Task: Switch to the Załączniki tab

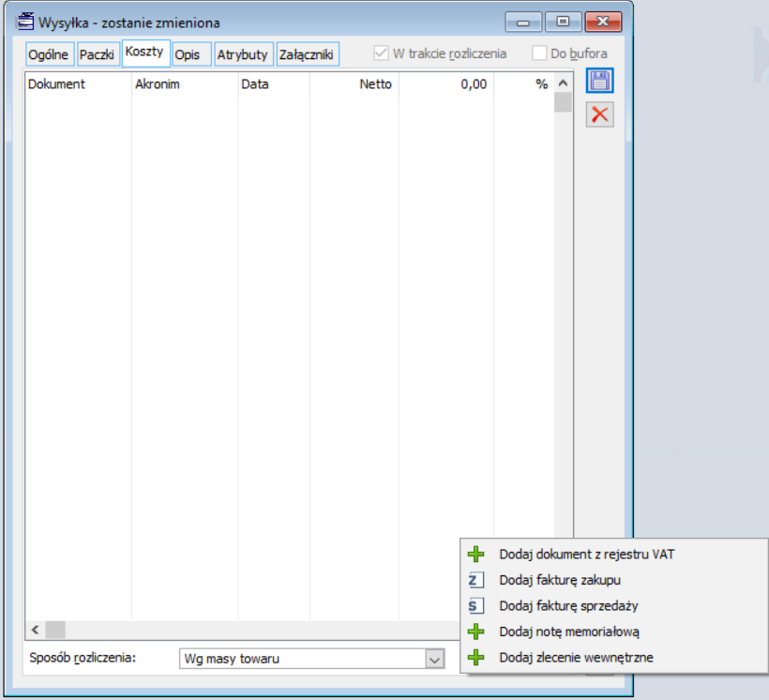Action: 307,54
